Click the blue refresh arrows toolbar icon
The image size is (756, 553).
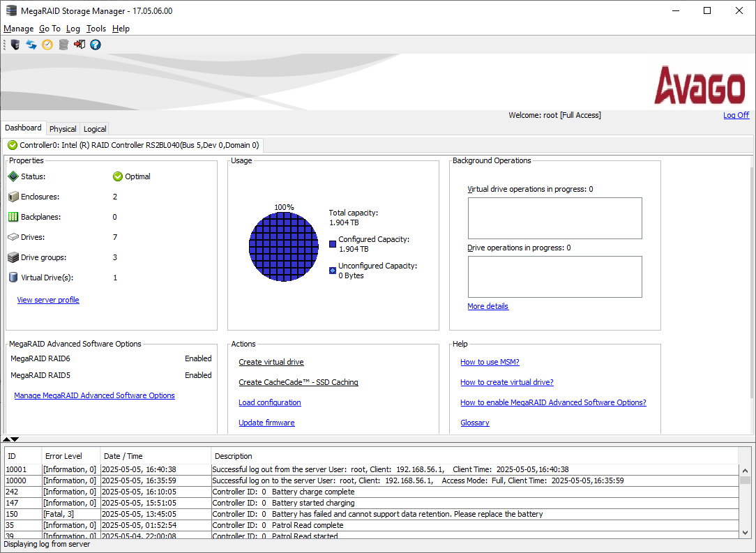click(x=31, y=45)
